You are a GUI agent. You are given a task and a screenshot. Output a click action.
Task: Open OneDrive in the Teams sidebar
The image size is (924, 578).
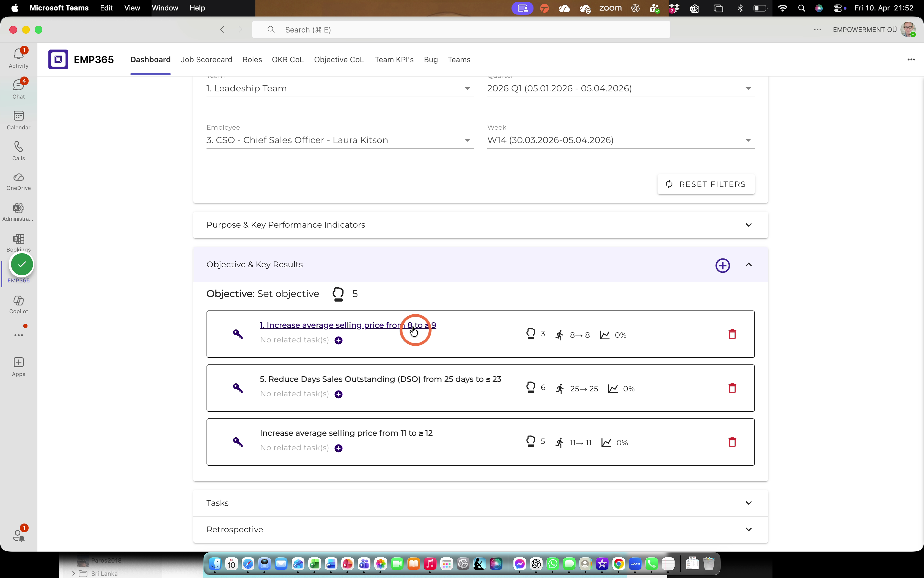(x=18, y=182)
